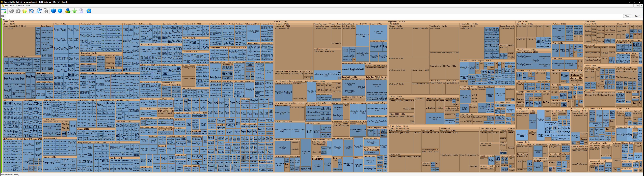Select the '! Games - 432.5Gb' folder header
Screen dimensions: 644x176
click(x=331, y=22)
